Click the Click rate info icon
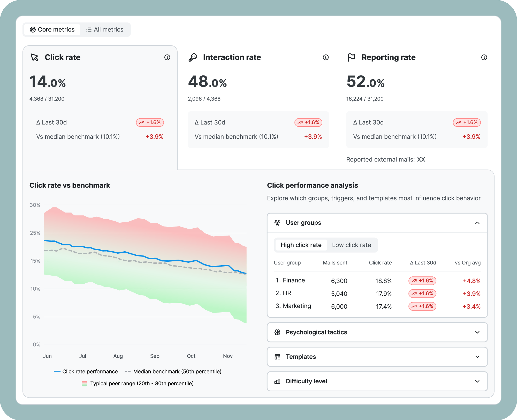 pyautogui.click(x=167, y=57)
